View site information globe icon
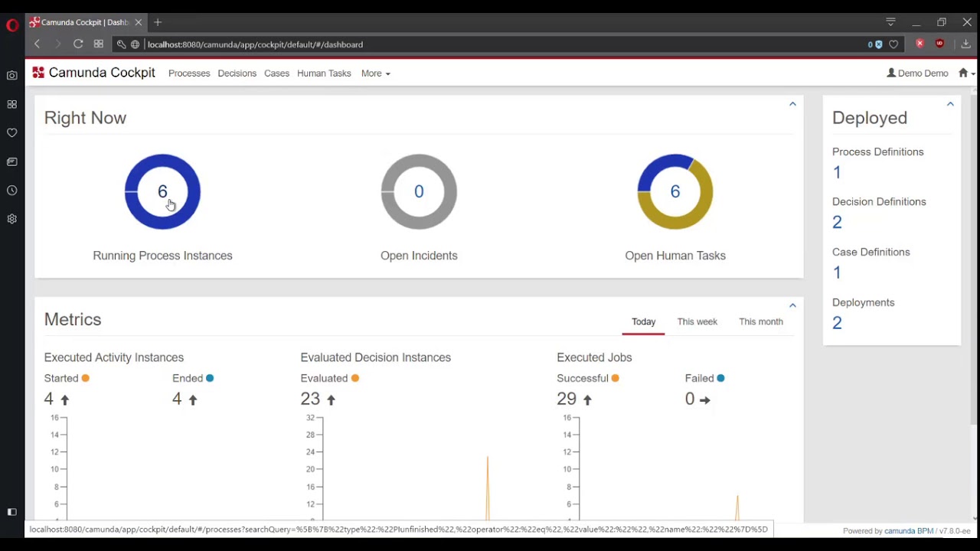Image resolution: width=980 pixels, height=551 pixels. point(136,44)
